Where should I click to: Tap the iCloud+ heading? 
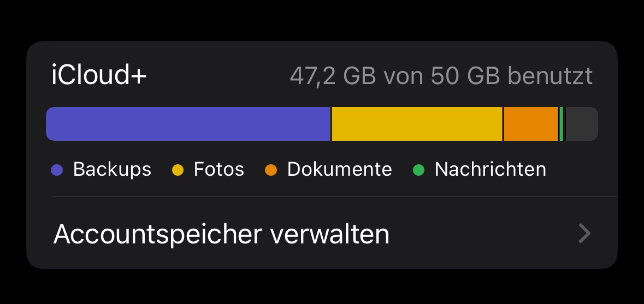click(x=99, y=75)
